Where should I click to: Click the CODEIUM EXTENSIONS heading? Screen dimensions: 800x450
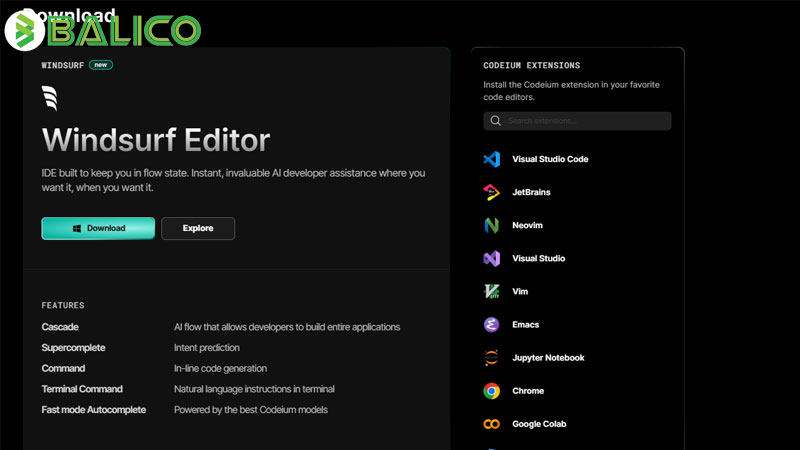532,65
